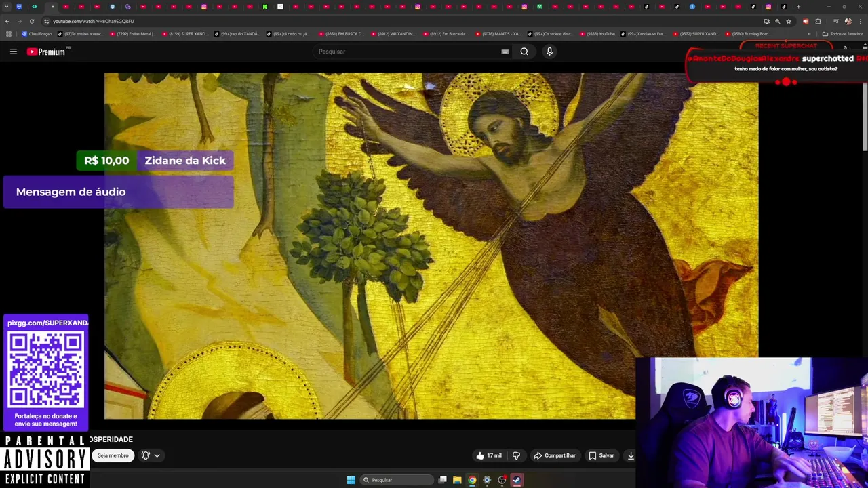Open Task View on taskbar
This screenshot has height=488, width=868.
443,480
